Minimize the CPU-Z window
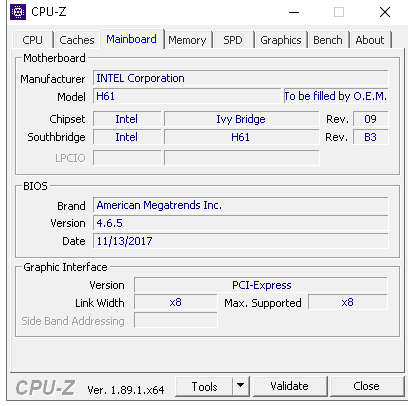Viewport: 408px width, 406px height. click(294, 12)
